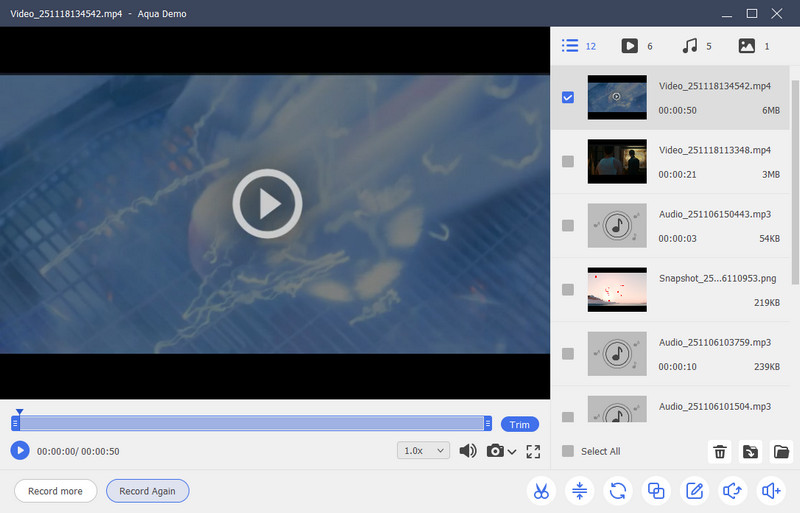Click file name Audio_251106150443.mp3
This screenshot has height=513, width=800.
(x=714, y=214)
